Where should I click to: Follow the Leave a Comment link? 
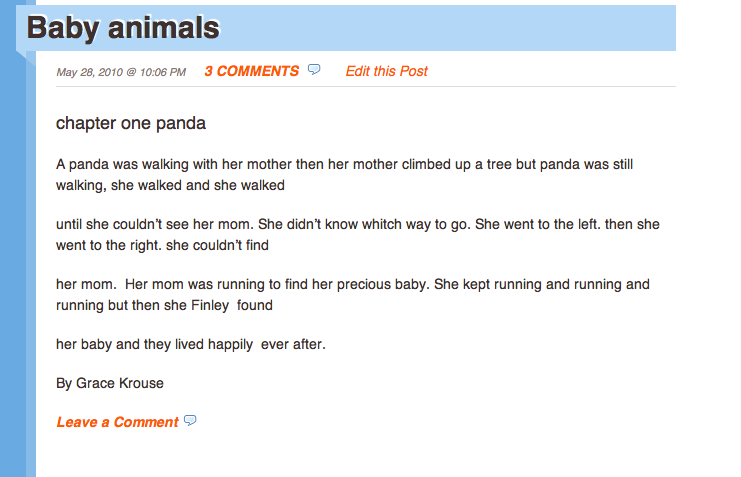[117, 422]
